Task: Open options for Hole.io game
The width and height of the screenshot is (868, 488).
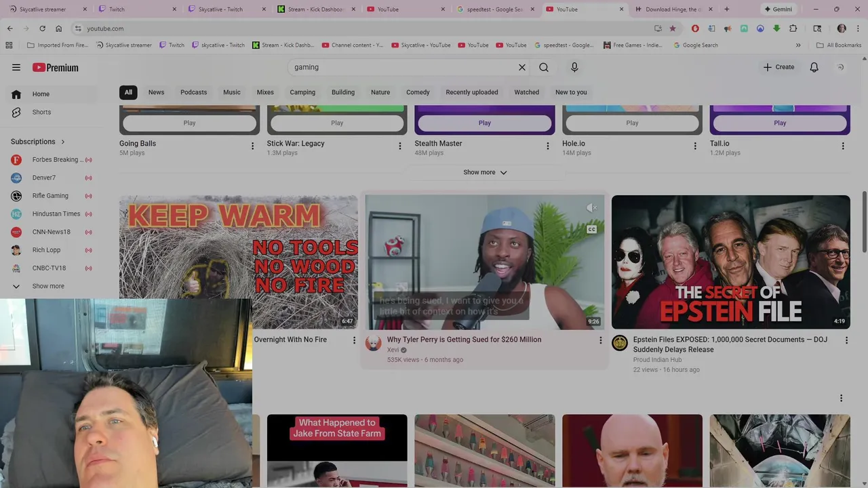Action: 695,146
